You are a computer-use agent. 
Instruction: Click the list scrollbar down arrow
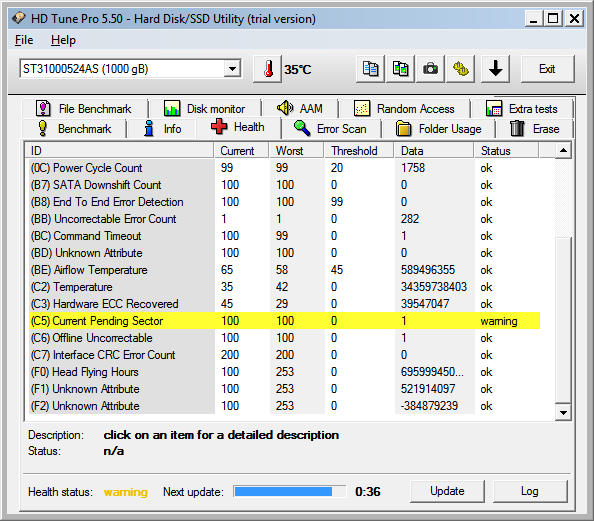pos(563,413)
